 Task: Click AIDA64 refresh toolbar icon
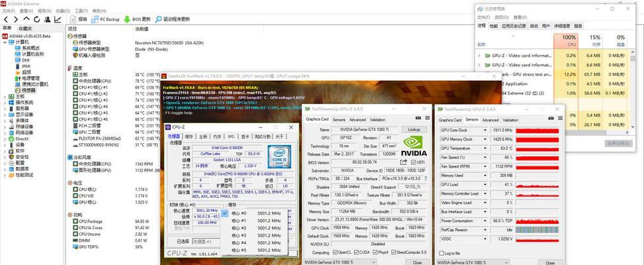click(37, 19)
